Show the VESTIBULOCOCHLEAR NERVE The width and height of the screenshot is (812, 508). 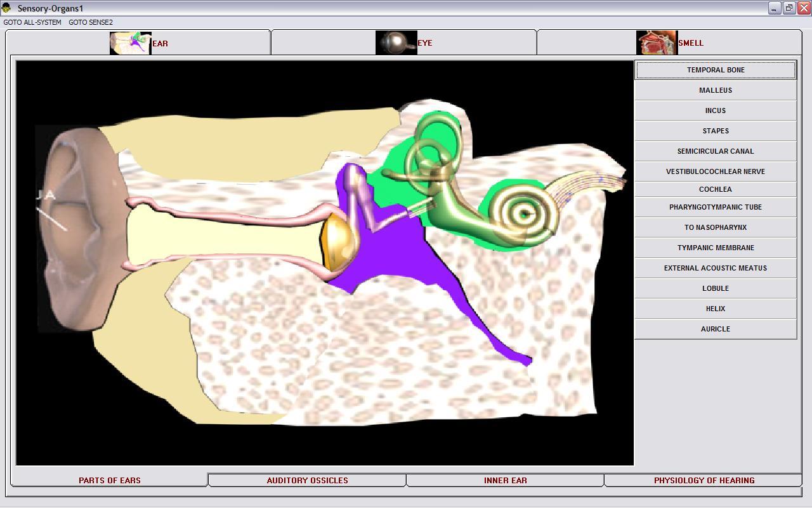pyautogui.click(x=716, y=171)
